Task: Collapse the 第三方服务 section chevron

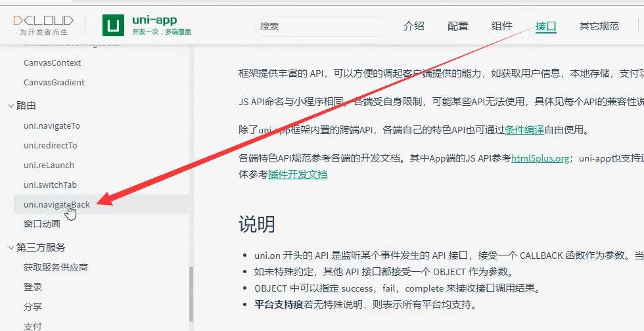Action: [x=11, y=248]
